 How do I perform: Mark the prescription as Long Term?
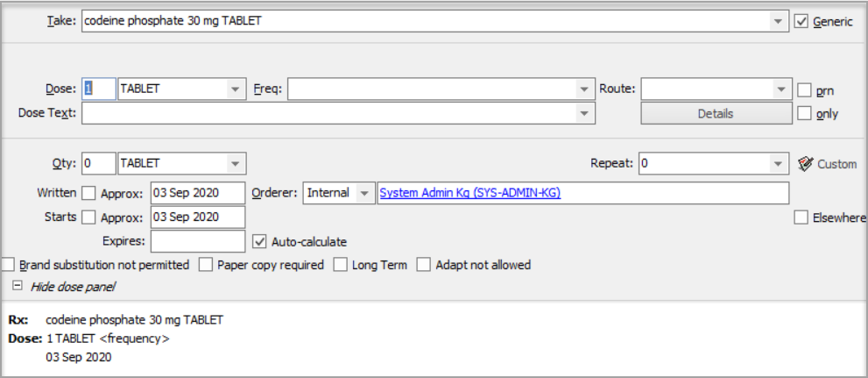pyautogui.click(x=341, y=264)
